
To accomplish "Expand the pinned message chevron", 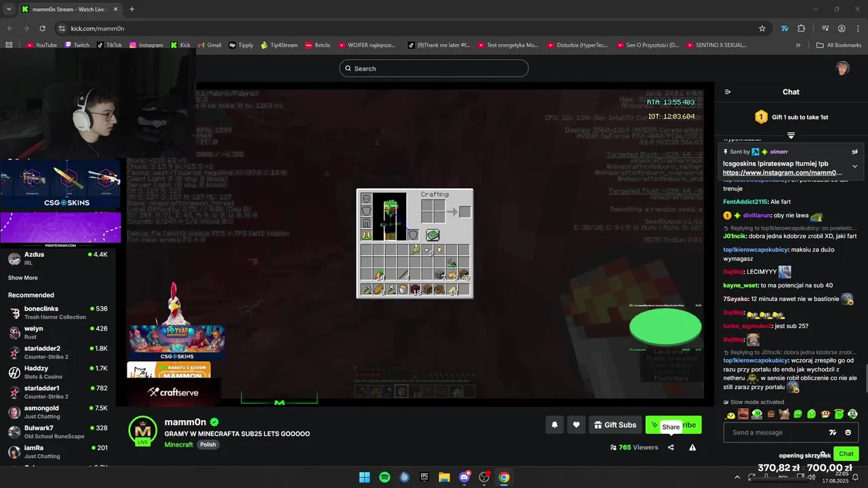I will click(x=854, y=166).
